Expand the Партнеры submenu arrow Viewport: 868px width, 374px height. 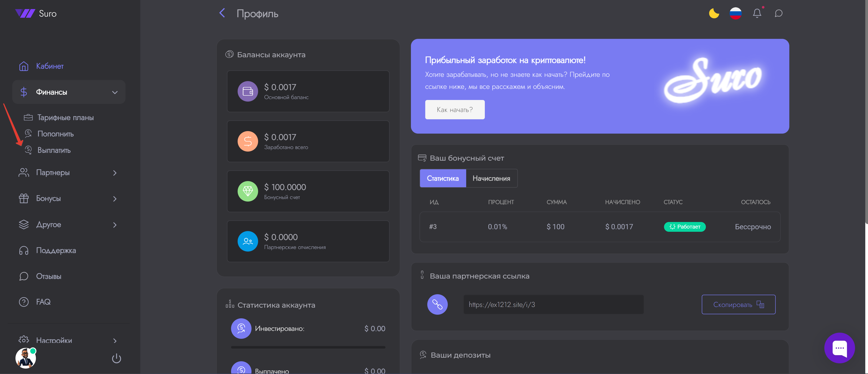pyautogui.click(x=115, y=173)
